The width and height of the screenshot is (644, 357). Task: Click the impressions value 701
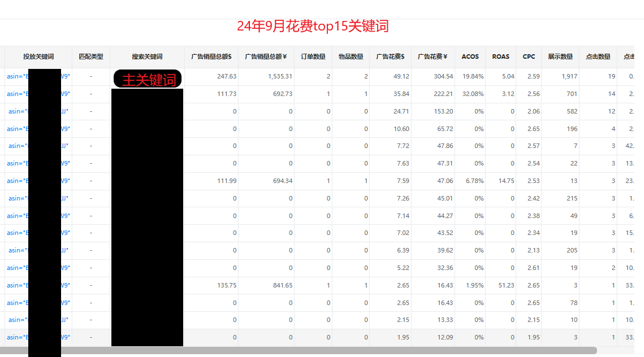coord(572,94)
